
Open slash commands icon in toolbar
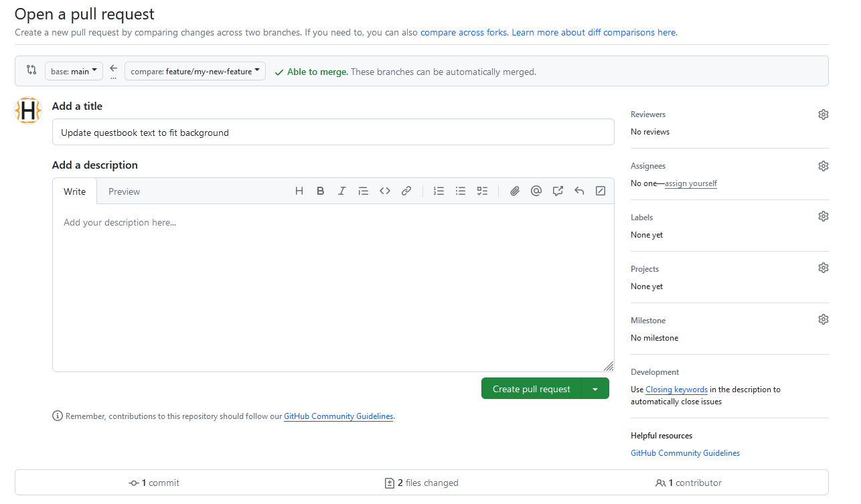pyautogui.click(x=601, y=191)
